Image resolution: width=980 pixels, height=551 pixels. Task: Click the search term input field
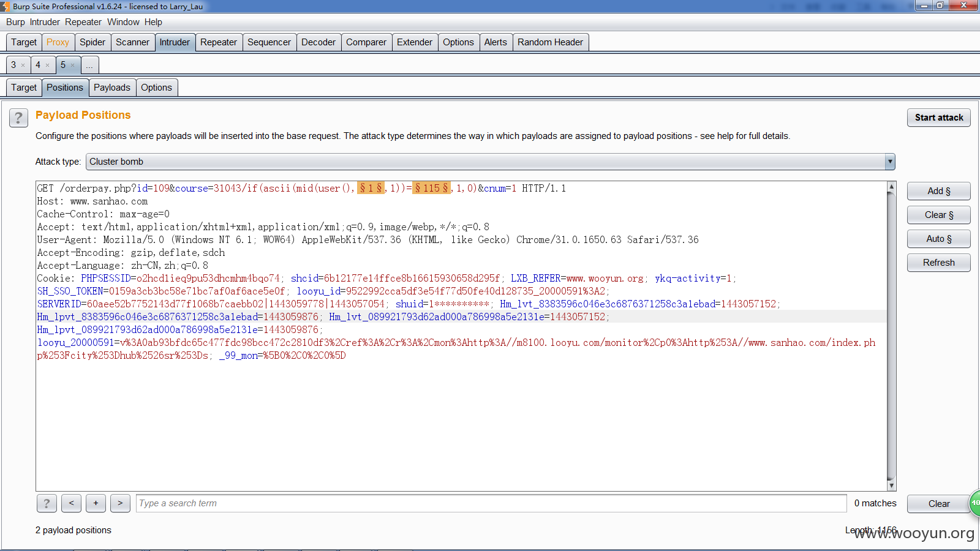[x=491, y=503]
